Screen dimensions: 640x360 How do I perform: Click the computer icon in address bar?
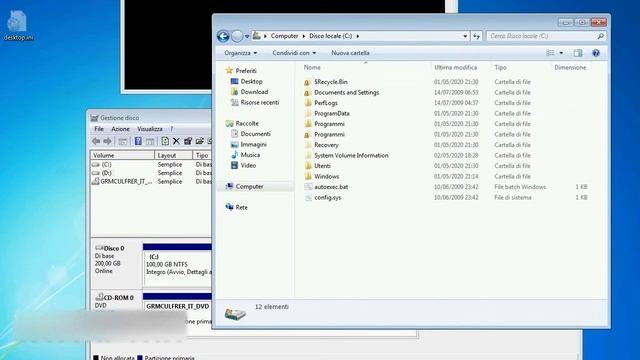pyautogui.click(x=256, y=36)
